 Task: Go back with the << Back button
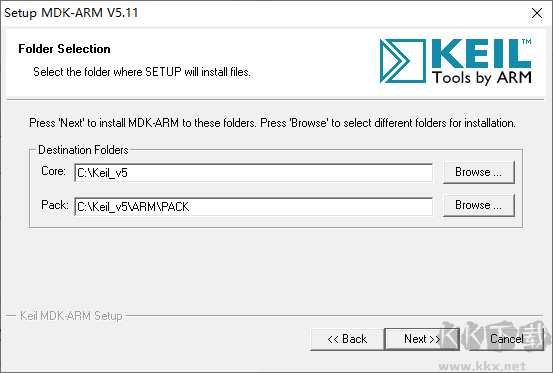pos(347,339)
